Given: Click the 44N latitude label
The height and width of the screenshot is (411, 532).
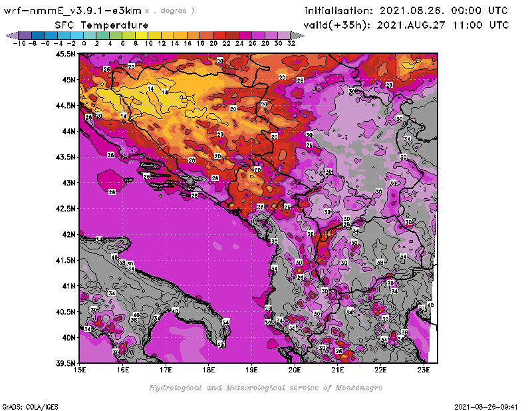Looking at the screenshot, I should 68,131.
